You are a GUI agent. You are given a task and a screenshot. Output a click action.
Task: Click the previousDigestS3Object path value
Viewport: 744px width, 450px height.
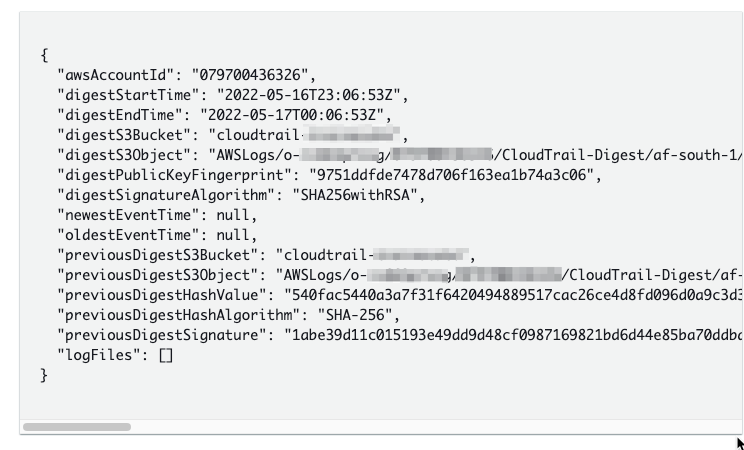point(510,275)
